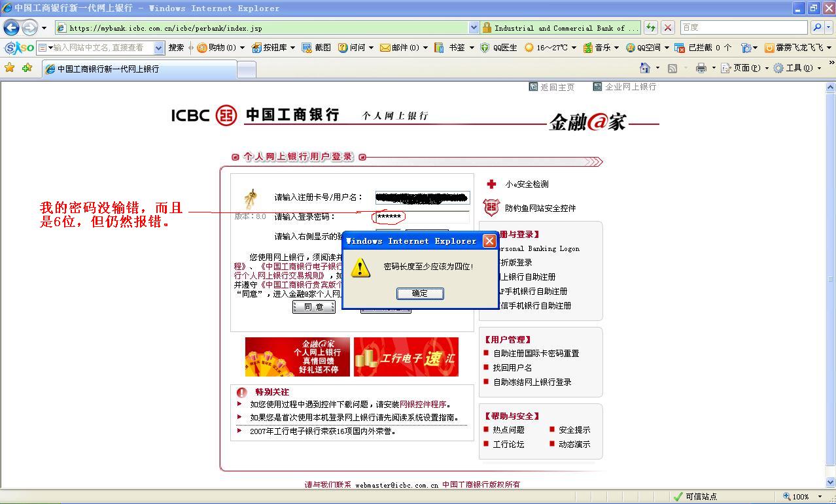
Task: Click the Print printer icon
Action: click(x=701, y=68)
